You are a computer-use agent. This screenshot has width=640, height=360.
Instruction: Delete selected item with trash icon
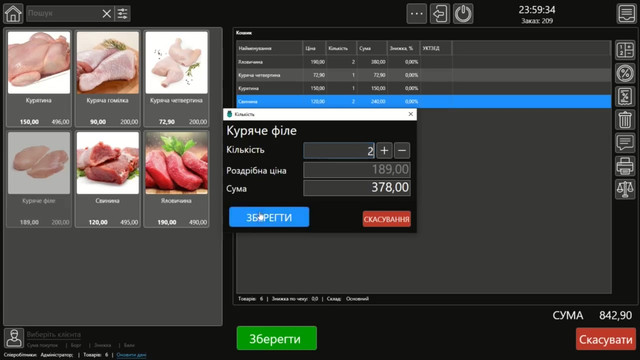(x=625, y=120)
